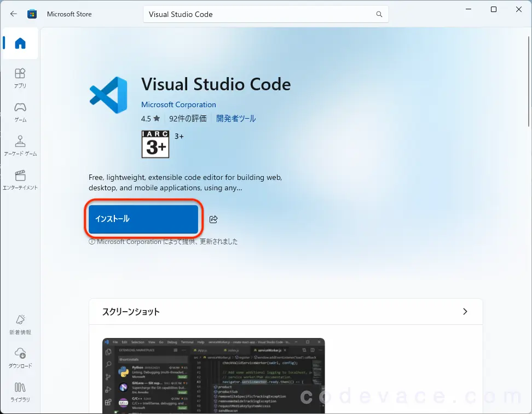The image size is (532, 414).
Task: Open the 92件の評価 reviews link
Action: (x=188, y=118)
